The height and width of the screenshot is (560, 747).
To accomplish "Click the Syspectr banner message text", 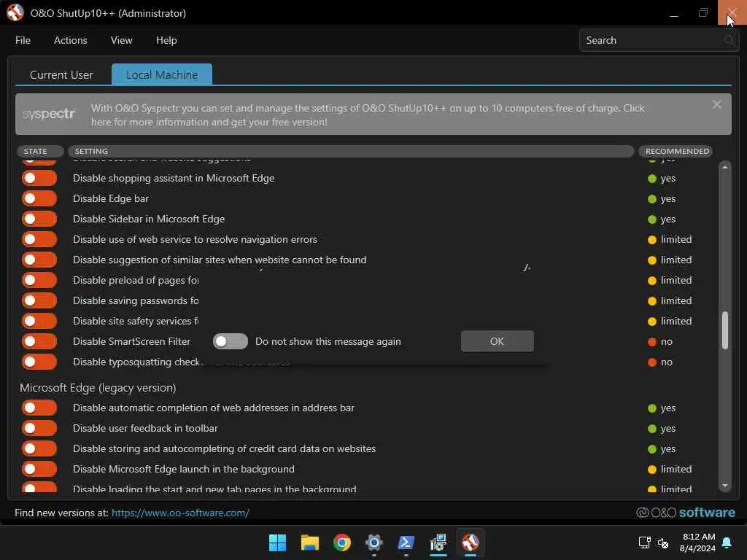I will (x=368, y=114).
